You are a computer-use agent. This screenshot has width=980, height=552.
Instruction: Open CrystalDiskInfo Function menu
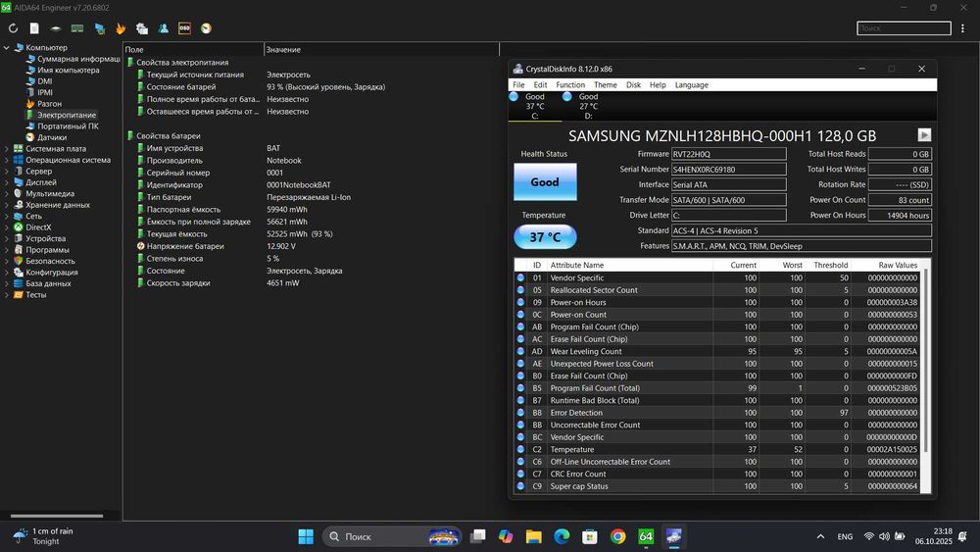coord(570,85)
